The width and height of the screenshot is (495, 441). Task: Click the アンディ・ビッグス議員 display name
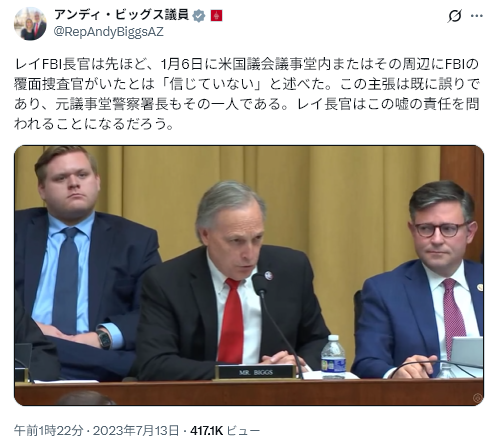pos(121,15)
